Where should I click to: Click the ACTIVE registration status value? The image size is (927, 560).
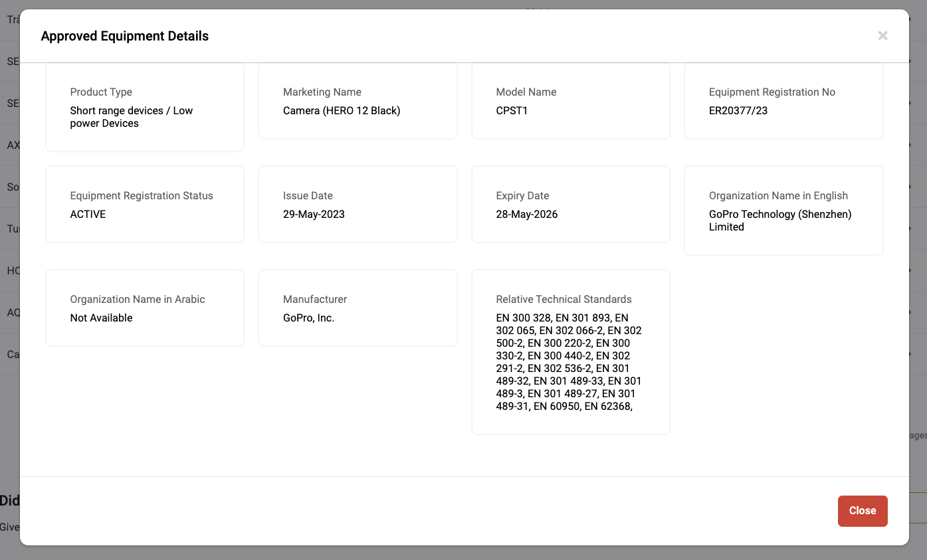coord(88,215)
